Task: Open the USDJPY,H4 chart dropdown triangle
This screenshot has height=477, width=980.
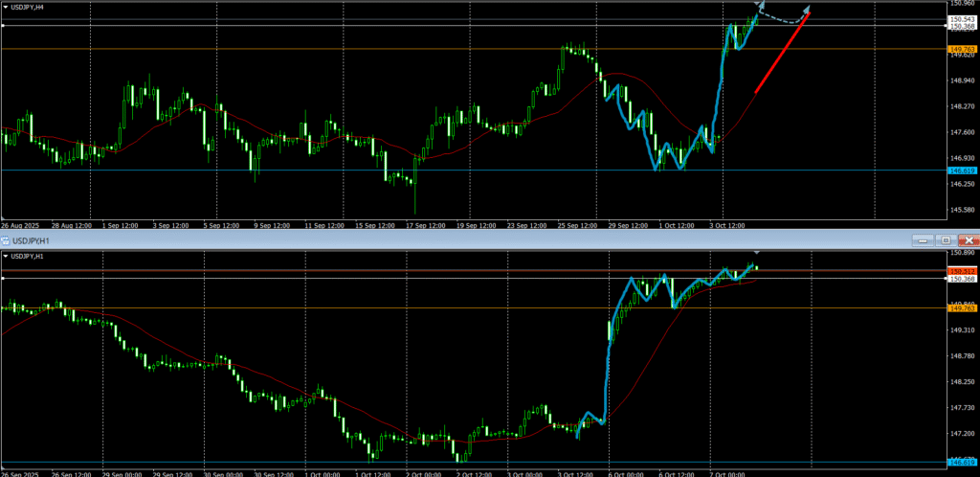Action: click(x=6, y=7)
